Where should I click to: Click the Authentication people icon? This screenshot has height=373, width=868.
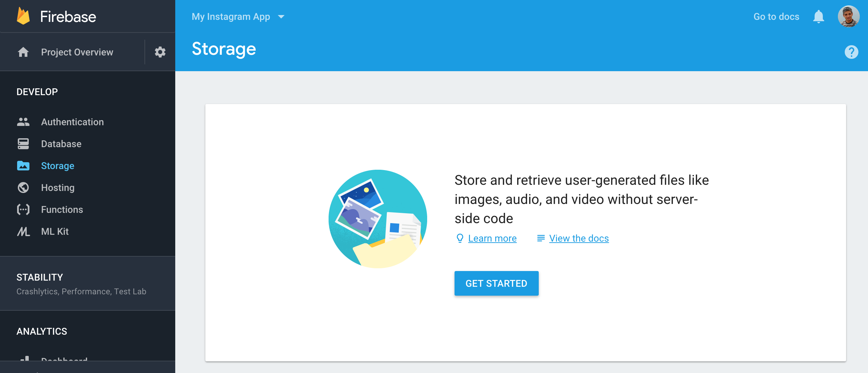(23, 122)
